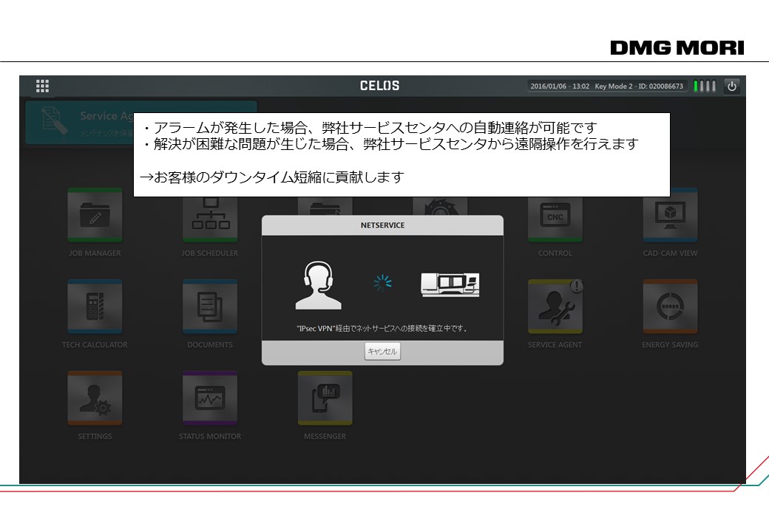Open the CONTROL CNC app
Screen dimensions: 769x532
tap(555, 220)
